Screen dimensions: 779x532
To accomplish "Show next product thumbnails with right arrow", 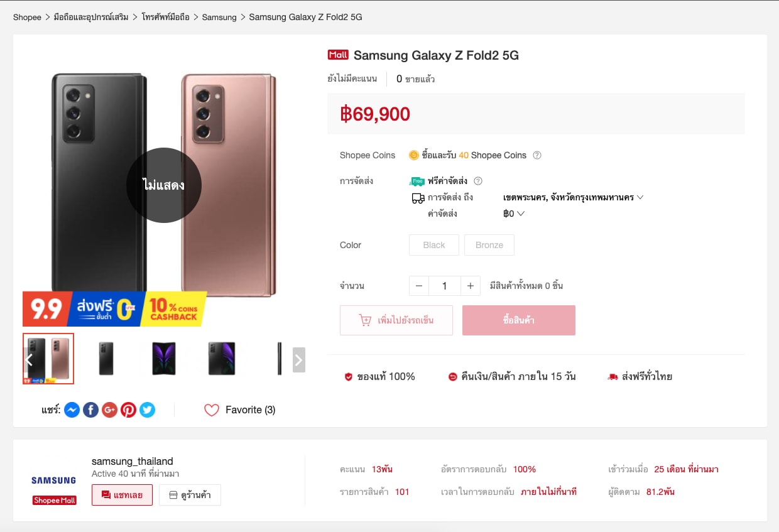I will click(x=299, y=360).
